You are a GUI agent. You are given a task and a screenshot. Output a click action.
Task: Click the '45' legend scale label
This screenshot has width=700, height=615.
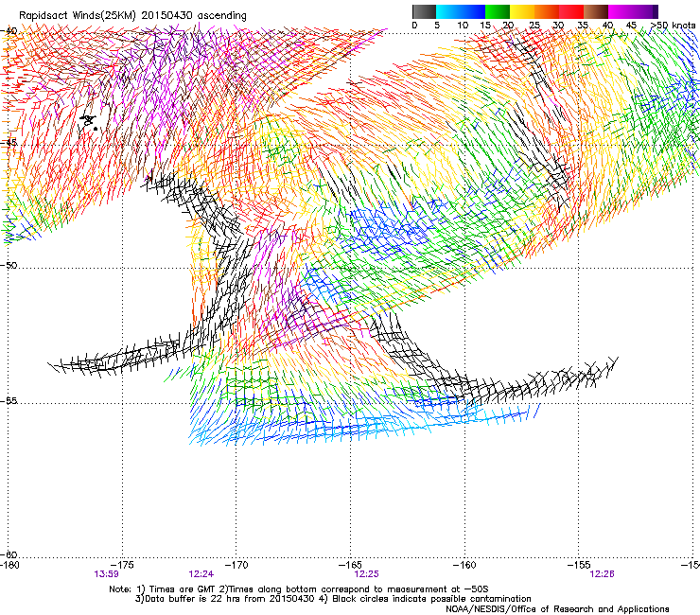[x=631, y=26]
